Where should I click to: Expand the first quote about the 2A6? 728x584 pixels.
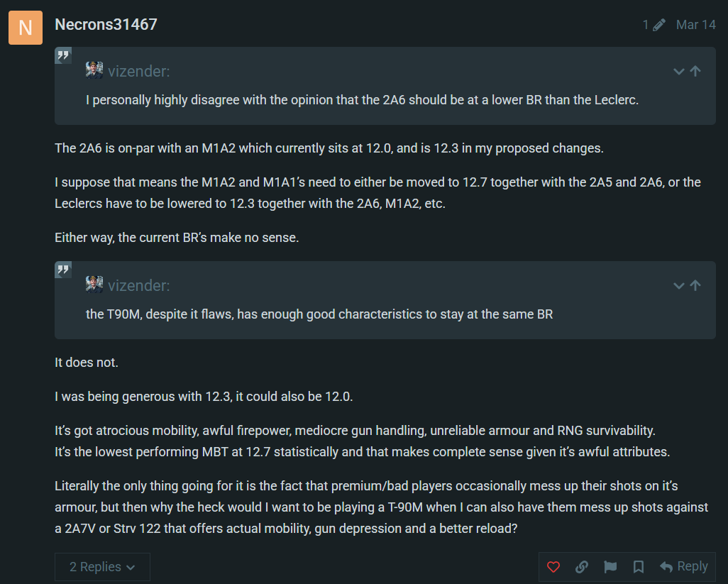click(678, 71)
